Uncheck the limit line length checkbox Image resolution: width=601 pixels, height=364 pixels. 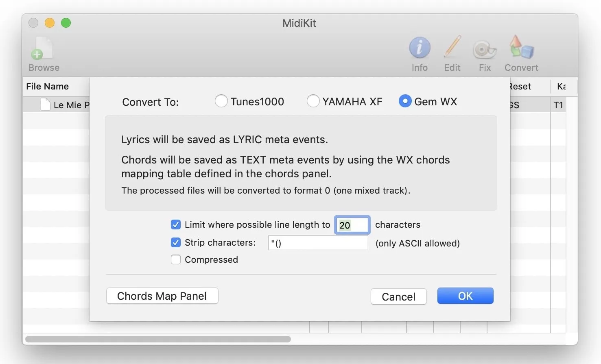pos(176,225)
